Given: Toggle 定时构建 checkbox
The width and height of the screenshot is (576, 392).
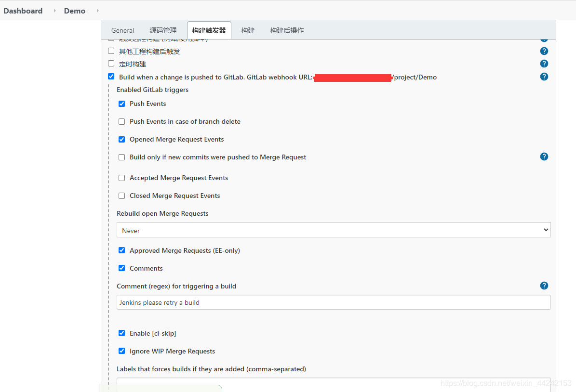Looking at the screenshot, I should click(111, 63).
